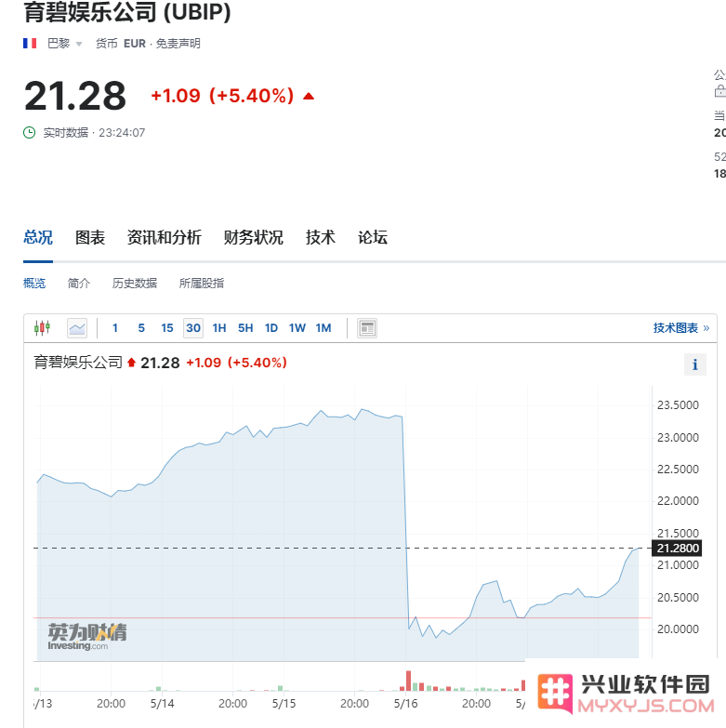
Task: Click the large 21.28 price value
Action: (x=75, y=96)
